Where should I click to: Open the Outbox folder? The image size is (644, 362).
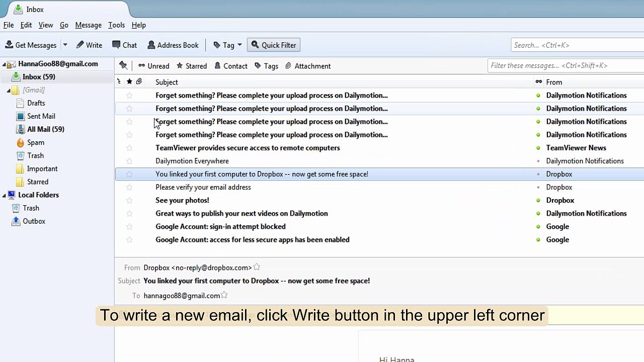coord(34,221)
